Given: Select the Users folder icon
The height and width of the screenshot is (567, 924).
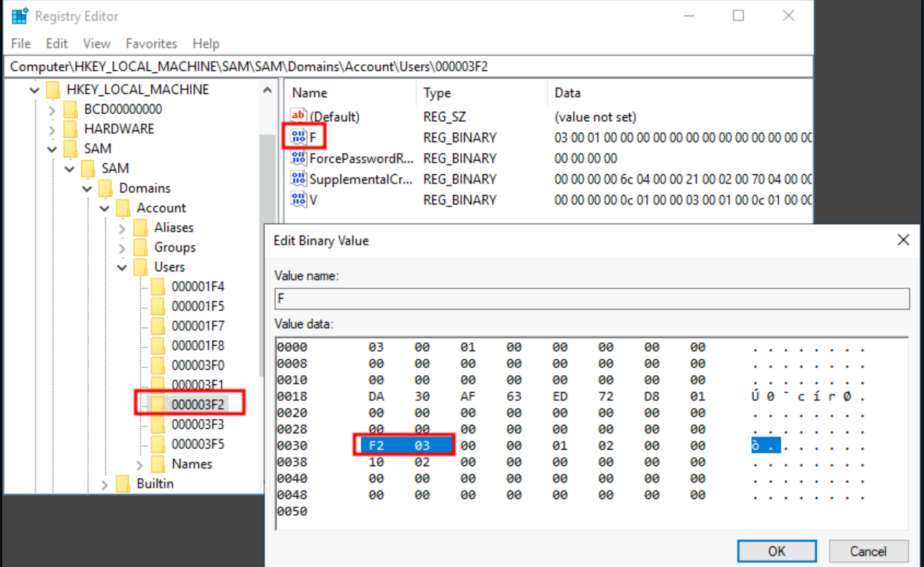Looking at the screenshot, I should [140, 267].
